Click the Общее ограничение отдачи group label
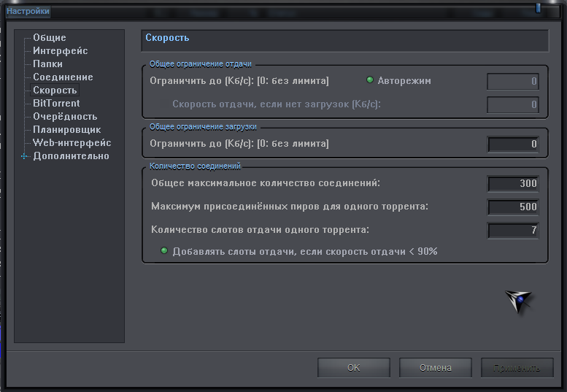The image size is (567, 392). pyautogui.click(x=201, y=64)
